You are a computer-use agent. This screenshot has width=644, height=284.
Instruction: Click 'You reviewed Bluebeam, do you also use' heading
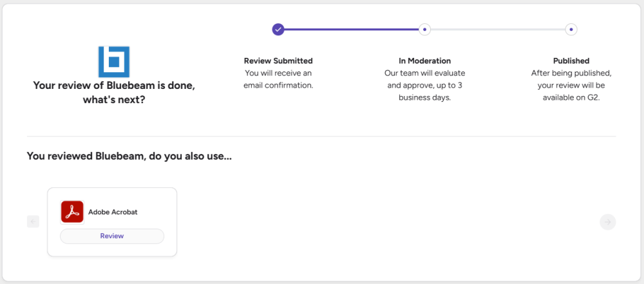(129, 156)
